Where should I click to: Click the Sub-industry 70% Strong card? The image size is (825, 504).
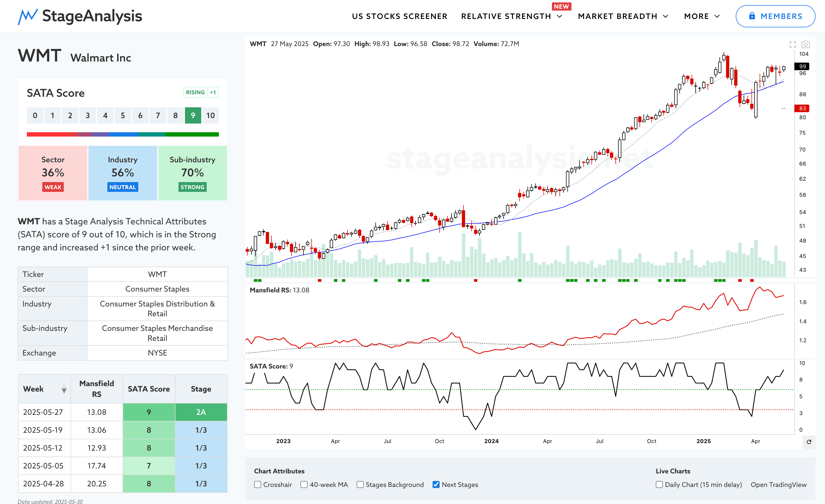pos(193,173)
